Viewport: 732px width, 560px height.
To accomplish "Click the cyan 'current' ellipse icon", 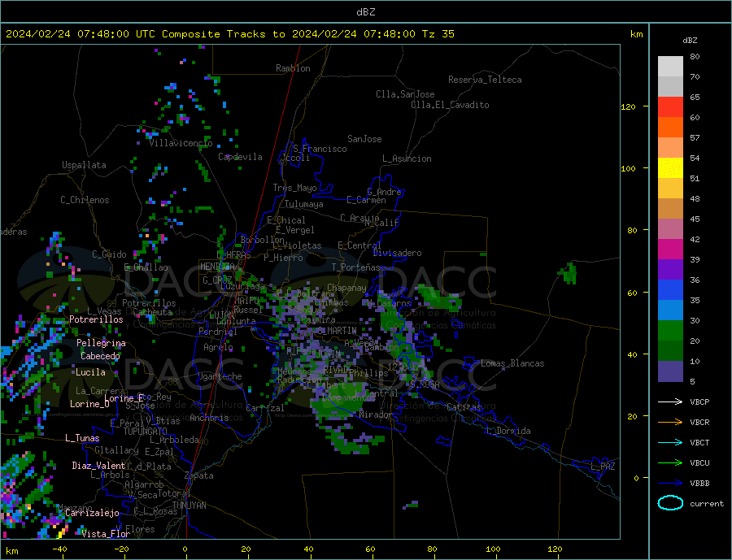I will click(x=670, y=503).
